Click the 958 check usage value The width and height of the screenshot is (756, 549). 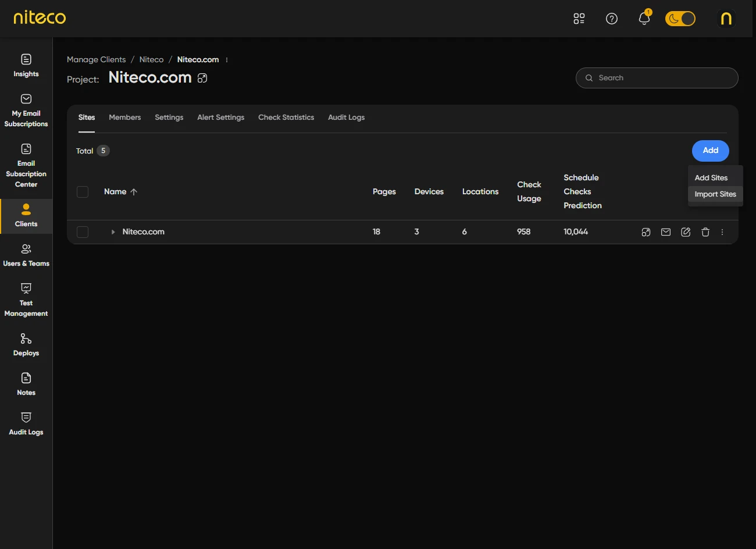(524, 231)
